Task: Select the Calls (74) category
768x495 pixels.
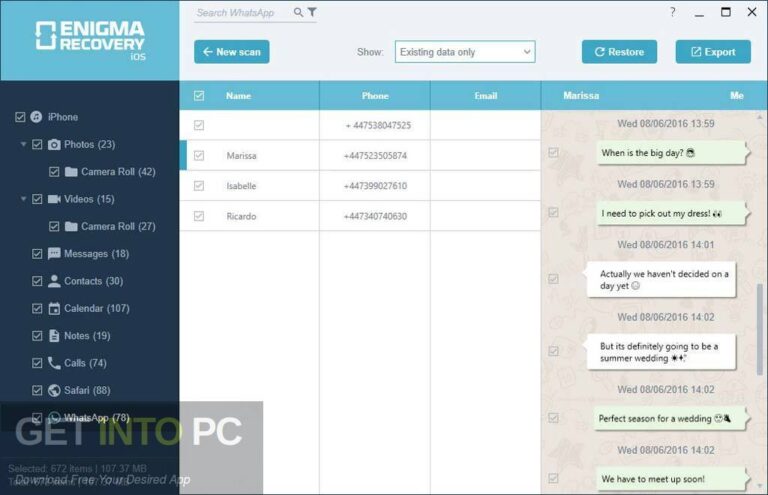Action: coord(85,363)
